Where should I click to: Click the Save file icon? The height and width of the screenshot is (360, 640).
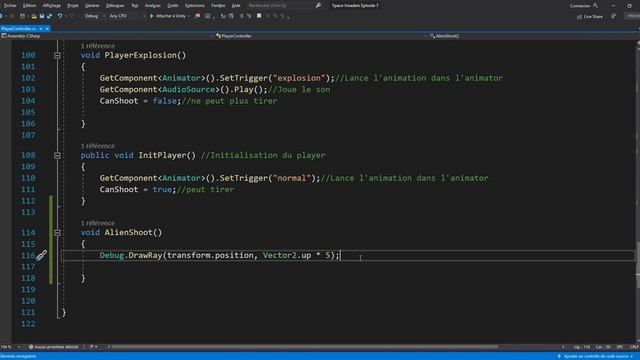coord(42,16)
